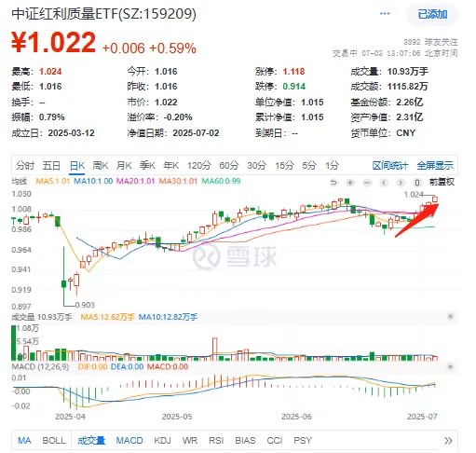Click the MA5:12.62万手 volume legend
Screen dimensions: 476x453
107,317
